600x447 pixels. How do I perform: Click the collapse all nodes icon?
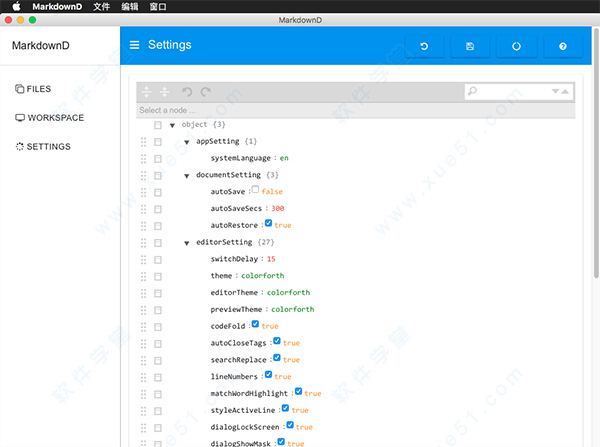165,92
